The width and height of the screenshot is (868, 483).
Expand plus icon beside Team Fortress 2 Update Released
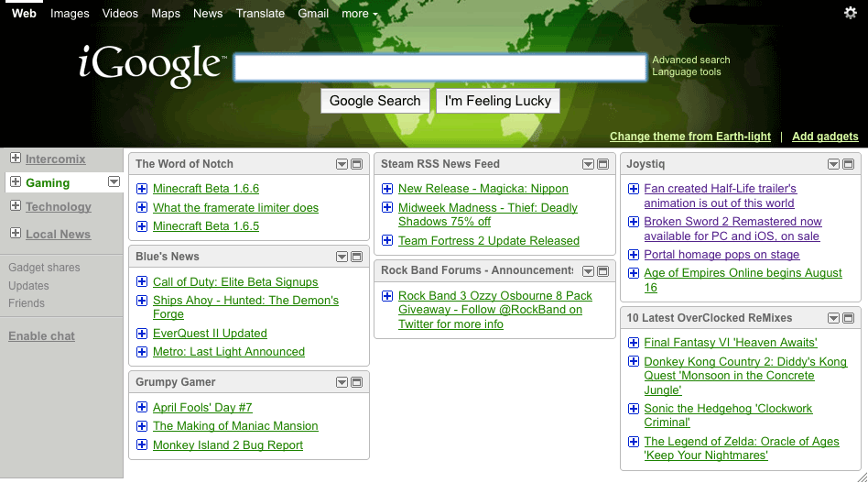pos(387,240)
